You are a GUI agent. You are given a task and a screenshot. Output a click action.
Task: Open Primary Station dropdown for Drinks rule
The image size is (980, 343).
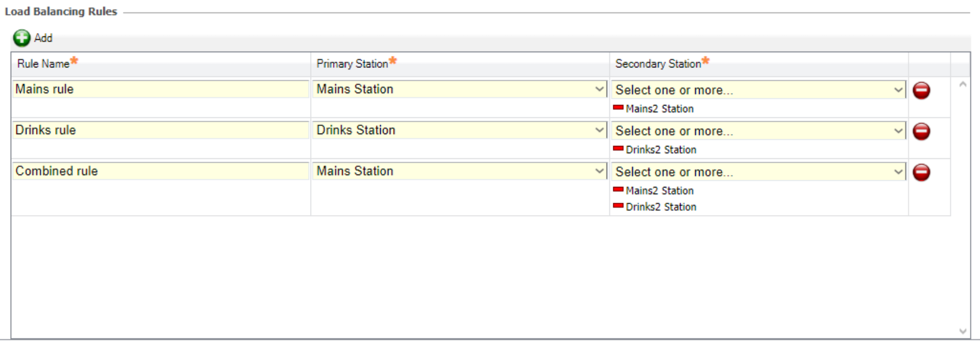[x=599, y=130]
